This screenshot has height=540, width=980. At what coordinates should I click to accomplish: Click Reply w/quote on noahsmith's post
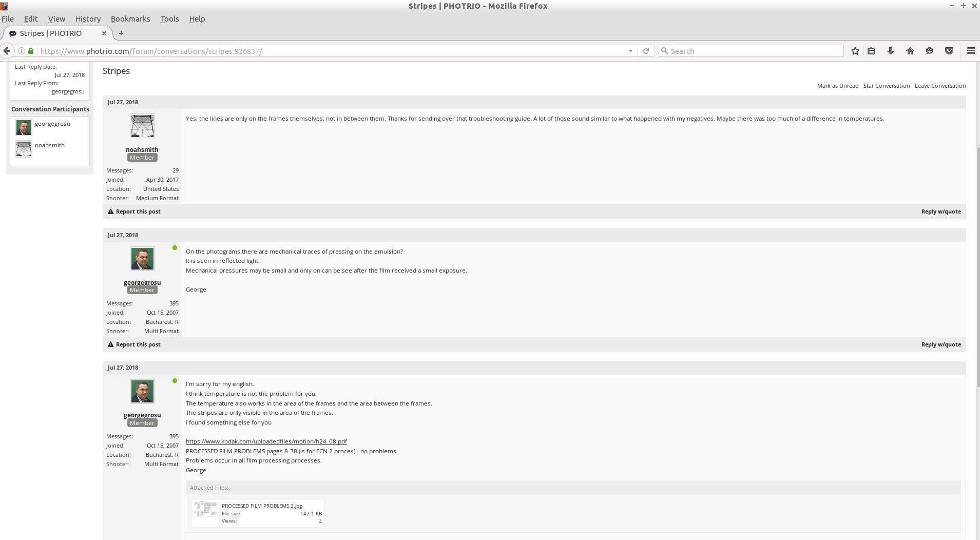tap(940, 211)
